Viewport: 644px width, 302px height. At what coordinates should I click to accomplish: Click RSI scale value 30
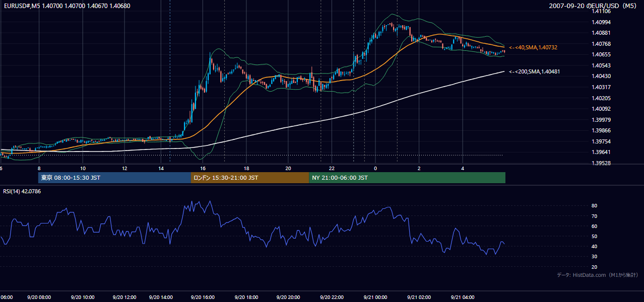pos(595,257)
